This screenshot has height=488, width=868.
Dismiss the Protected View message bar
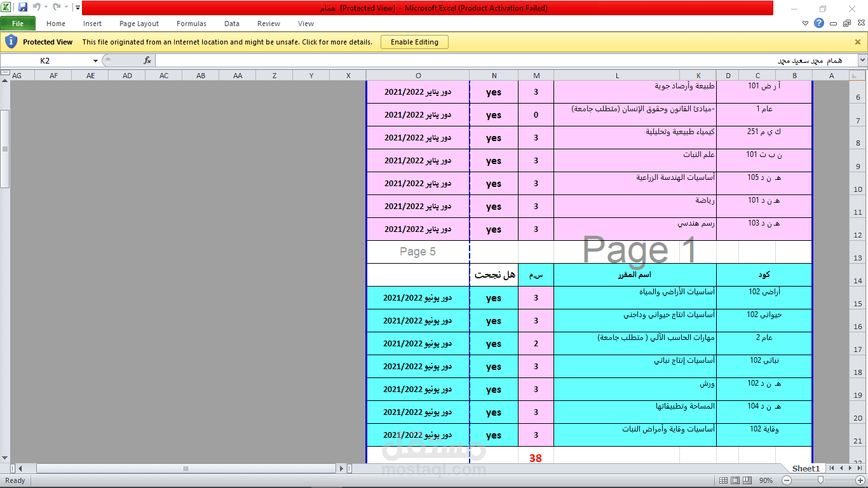click(857, 42)
